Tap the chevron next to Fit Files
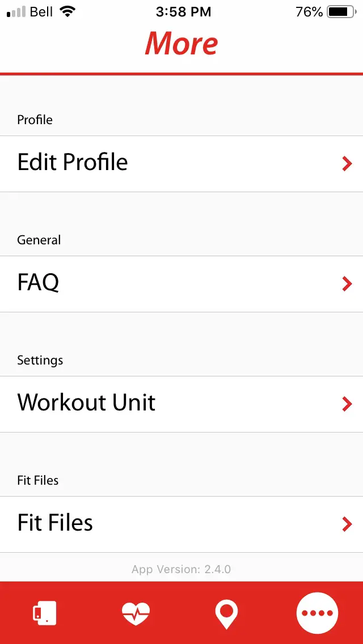The image size is (363, 644). point(347,524)
